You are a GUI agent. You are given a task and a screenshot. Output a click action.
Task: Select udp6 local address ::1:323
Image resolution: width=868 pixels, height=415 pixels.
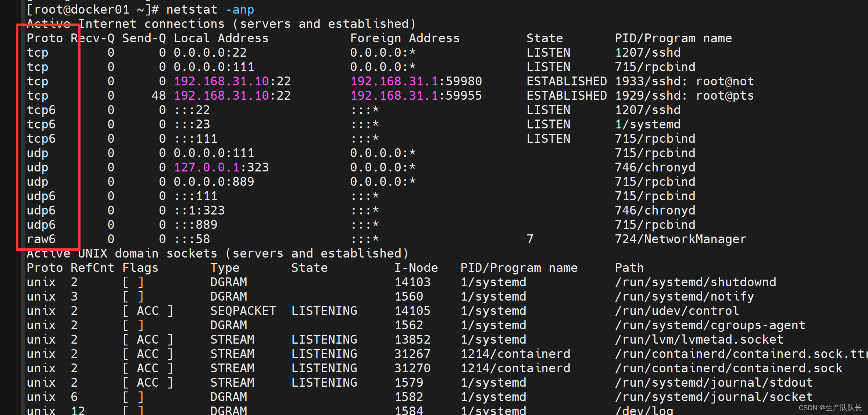point(199,210)
